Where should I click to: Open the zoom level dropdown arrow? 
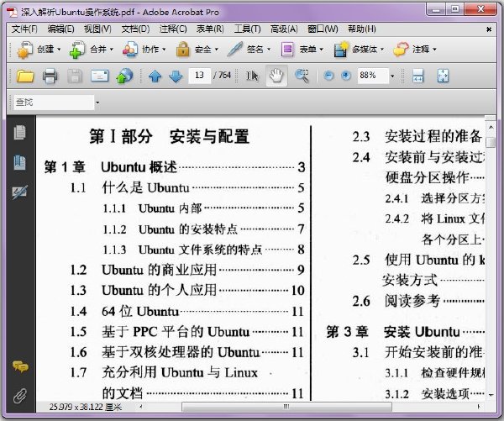[392, 76]
